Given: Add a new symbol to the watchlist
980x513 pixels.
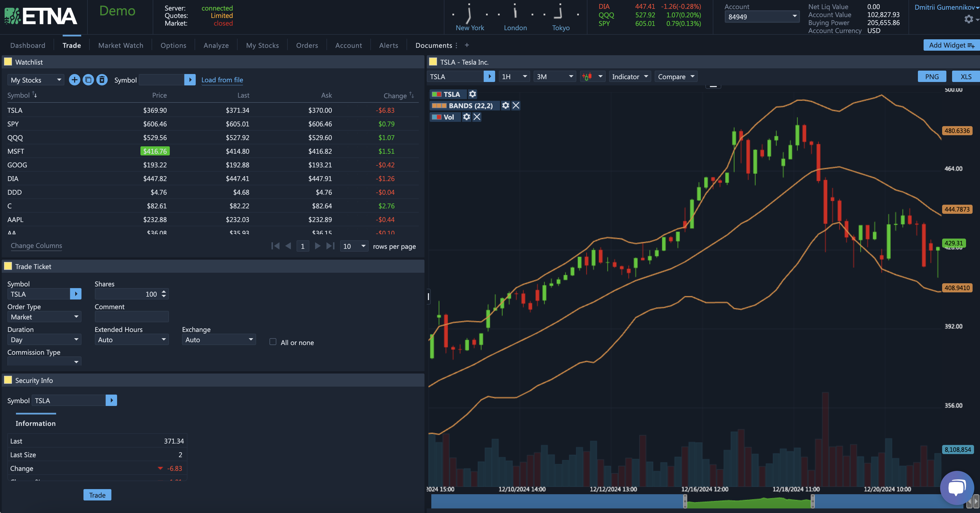Looking at the screenshot, I should pos(74,79).
